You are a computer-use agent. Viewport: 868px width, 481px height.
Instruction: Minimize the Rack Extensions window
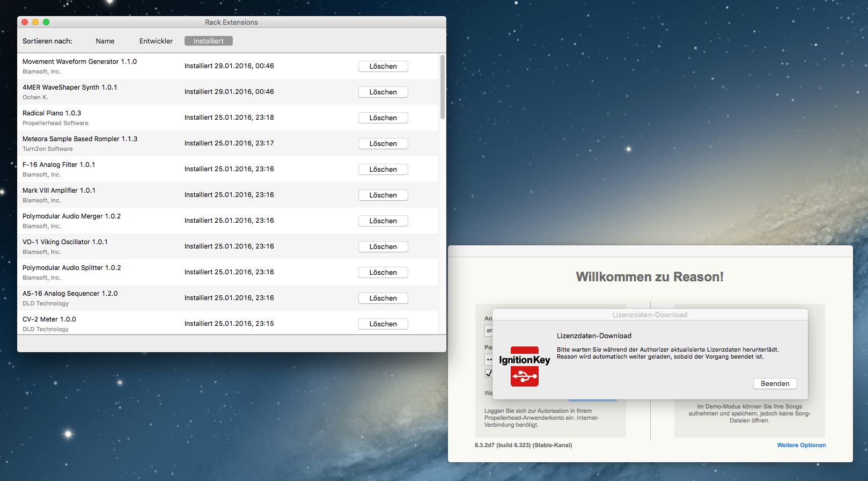[x=35, y=22]
